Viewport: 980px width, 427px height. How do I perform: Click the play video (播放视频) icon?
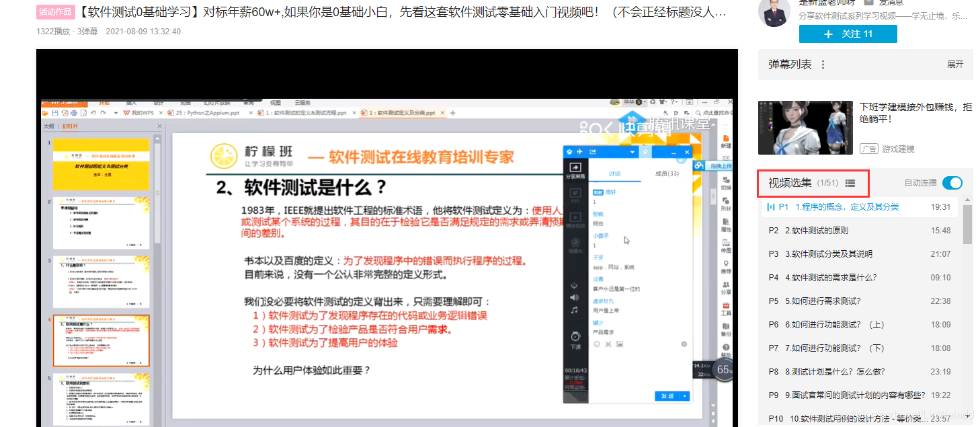coord(574,217)
